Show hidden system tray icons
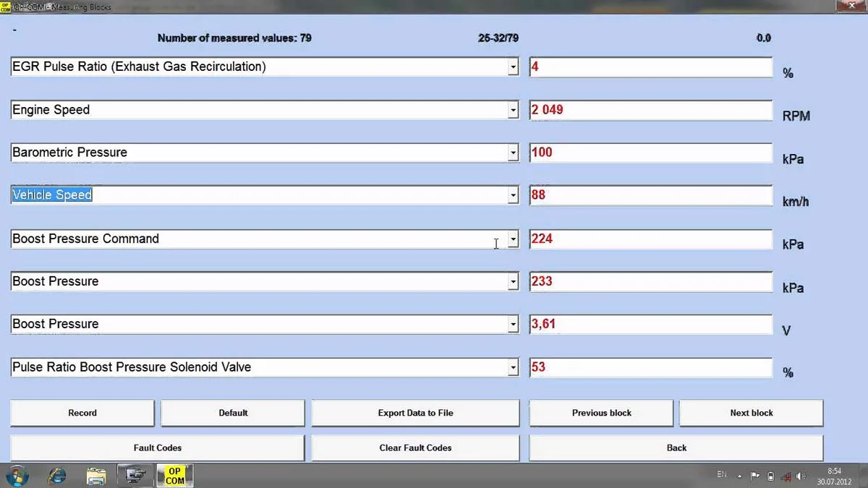The width and height of the screenshot is (868, 488). (739, 476)
